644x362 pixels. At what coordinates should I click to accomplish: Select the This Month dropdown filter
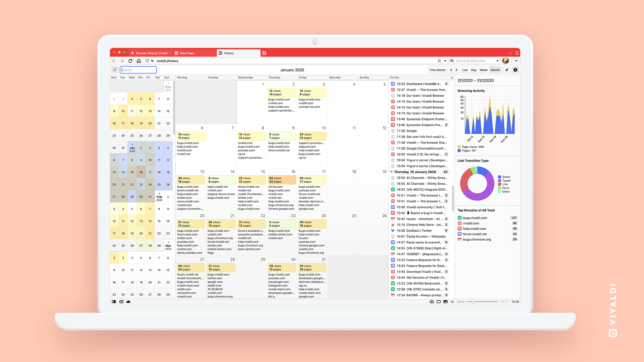tap(437, 70)
